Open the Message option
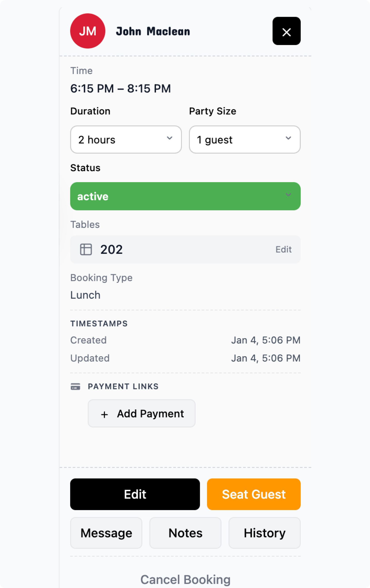This screenshot has width=370, height=588. (x=106, y=533)
